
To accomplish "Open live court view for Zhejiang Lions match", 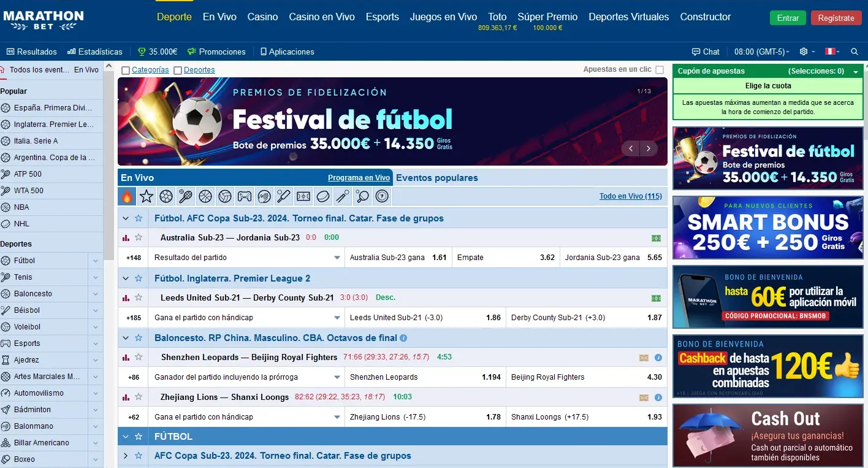I will (x=644, y=397).
